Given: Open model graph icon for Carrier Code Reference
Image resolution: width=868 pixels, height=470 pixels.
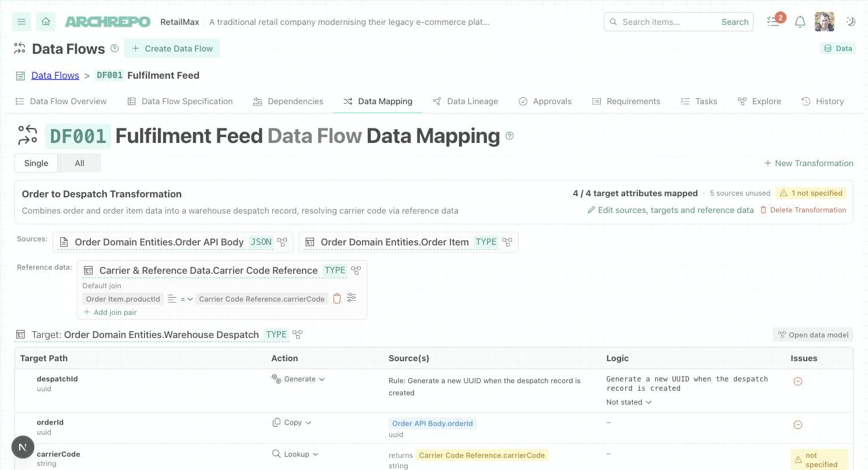Looking at the screenshot, I should click(356, 270).
